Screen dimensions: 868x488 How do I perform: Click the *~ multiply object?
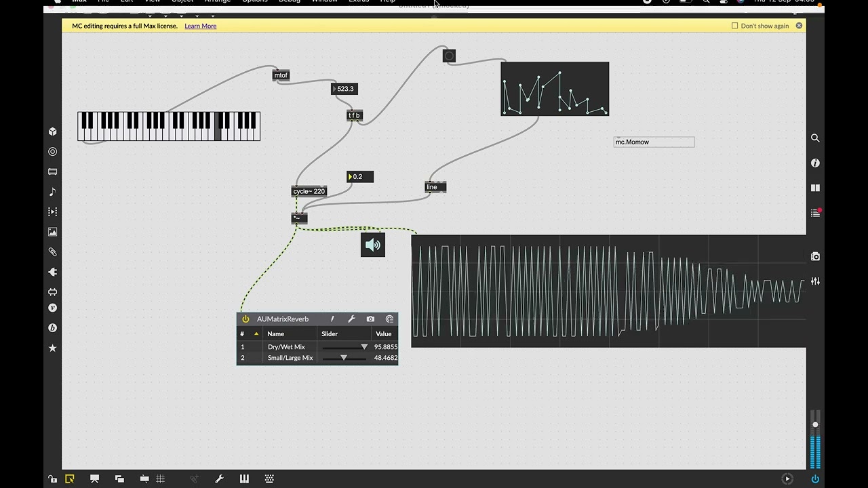click(299, 218)
